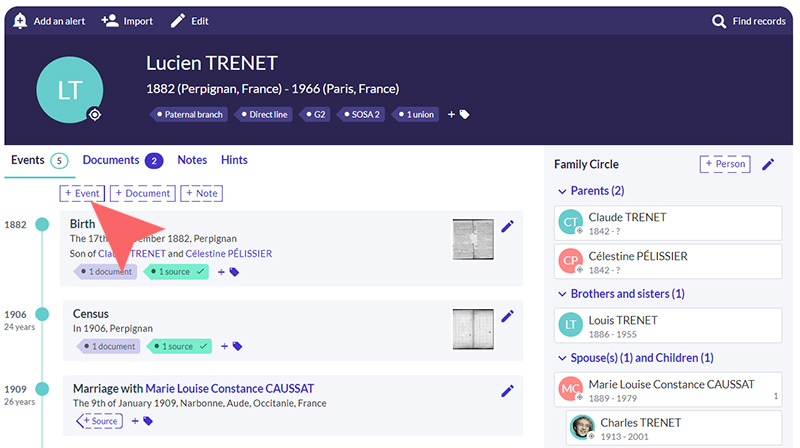800x448 pixels.
Task: Collapse Brothers and sisters (1) section
Action: (x=562, y=294)
